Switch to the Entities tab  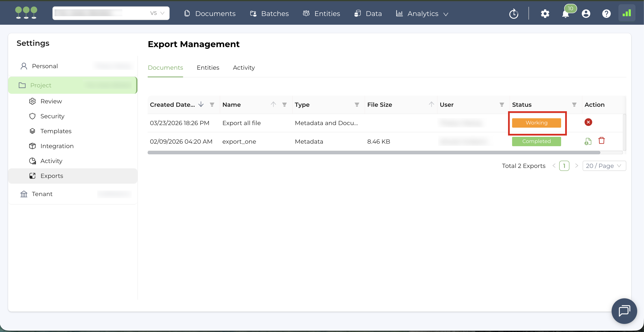tap(208, 68)
